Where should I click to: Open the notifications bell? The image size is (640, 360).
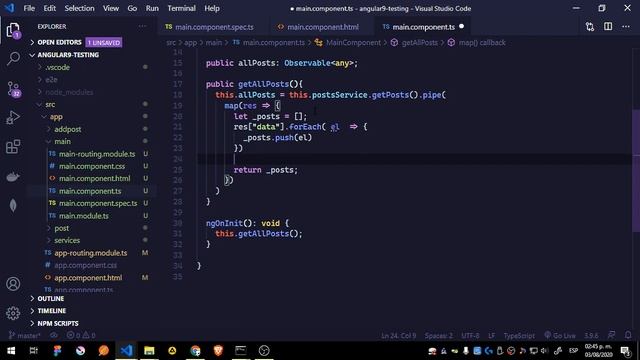628,335
